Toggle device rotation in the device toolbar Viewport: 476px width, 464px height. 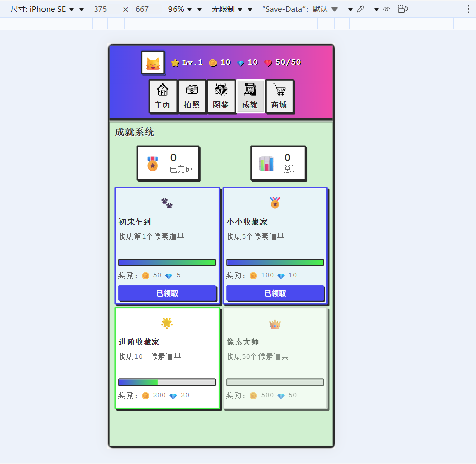[403, 9]
